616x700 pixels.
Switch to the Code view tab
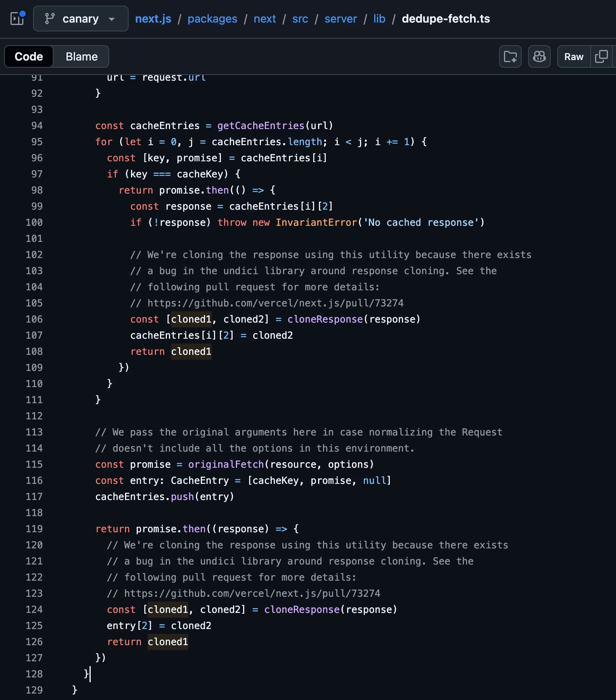tap(29, 56)
